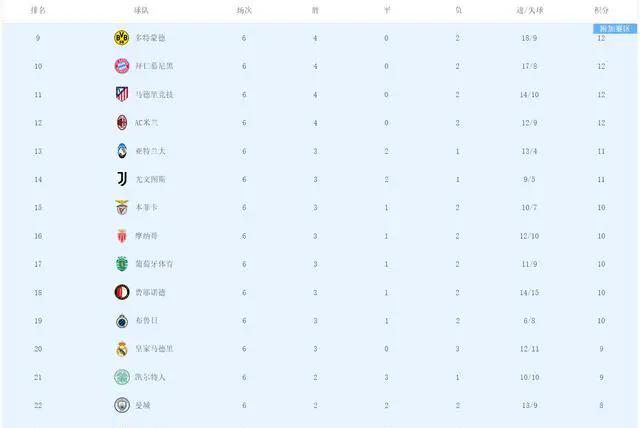Click the Monaco club badge
The image size is (640, 428).
click(x=122, y=236)
